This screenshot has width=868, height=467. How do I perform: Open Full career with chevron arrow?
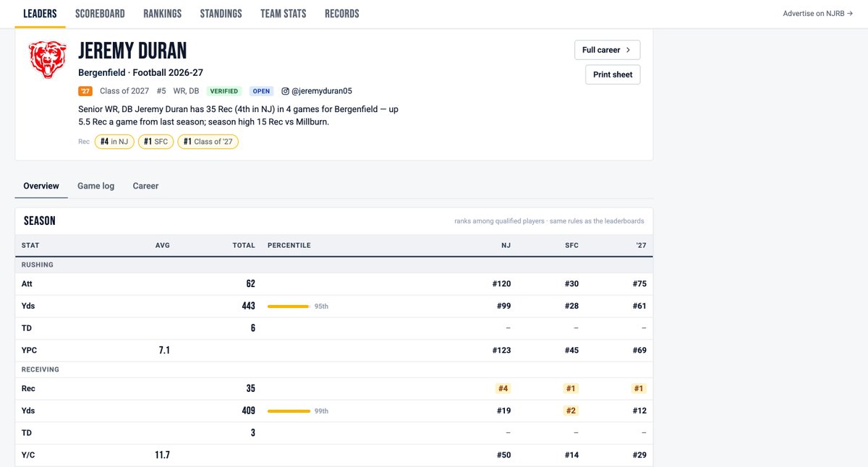[607, 50]
